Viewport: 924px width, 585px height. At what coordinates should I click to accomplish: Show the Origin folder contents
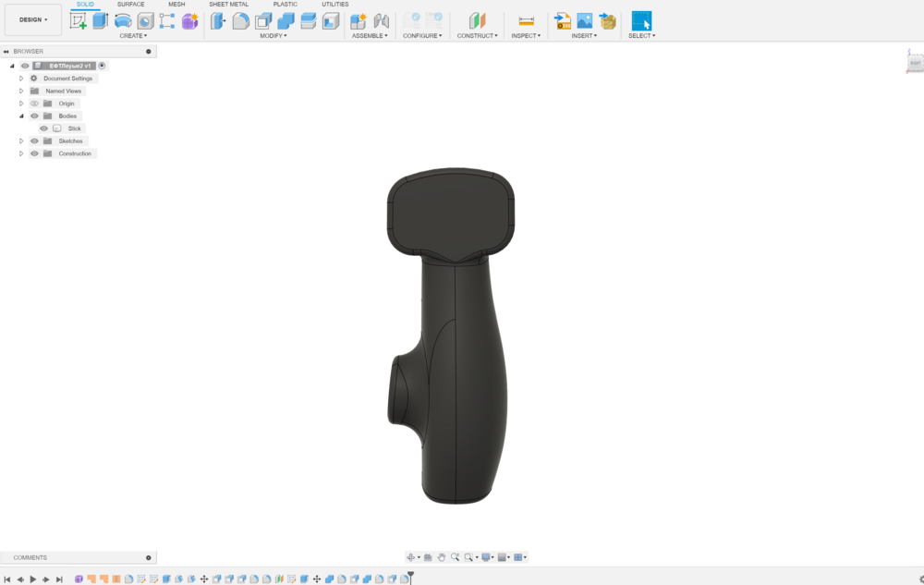tap(20, 103)
